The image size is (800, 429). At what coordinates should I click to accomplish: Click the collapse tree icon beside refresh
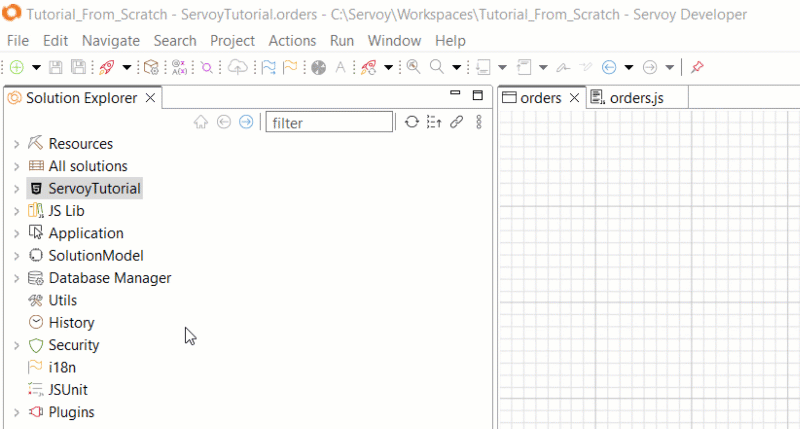tap(433, 122)
